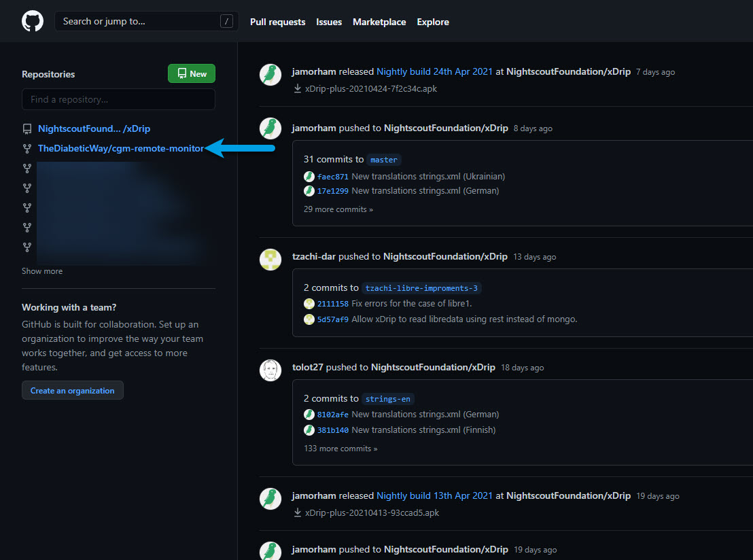Click tzachi-dar's profile avatar
This screenshot has height=560, width=753.
[x=270, y=260]
